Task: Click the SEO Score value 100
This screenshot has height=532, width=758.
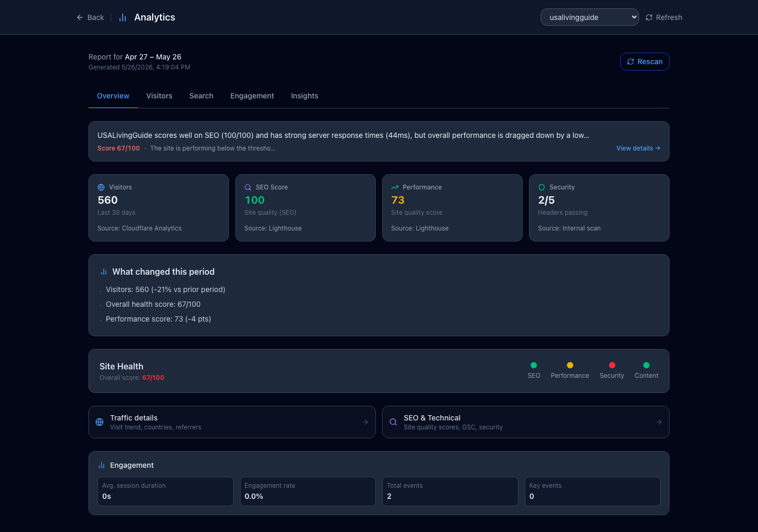Action: point(255,200)
